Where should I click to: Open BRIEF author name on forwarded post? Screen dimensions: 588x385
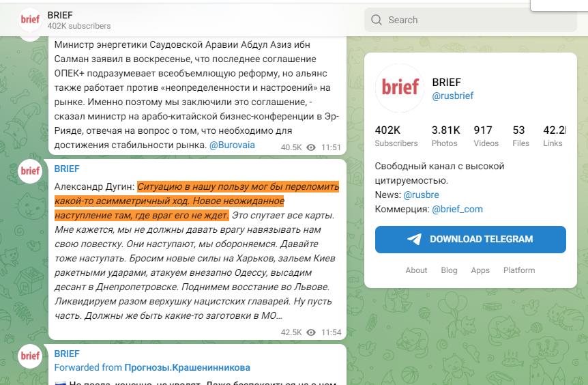[x=67, y=354]
